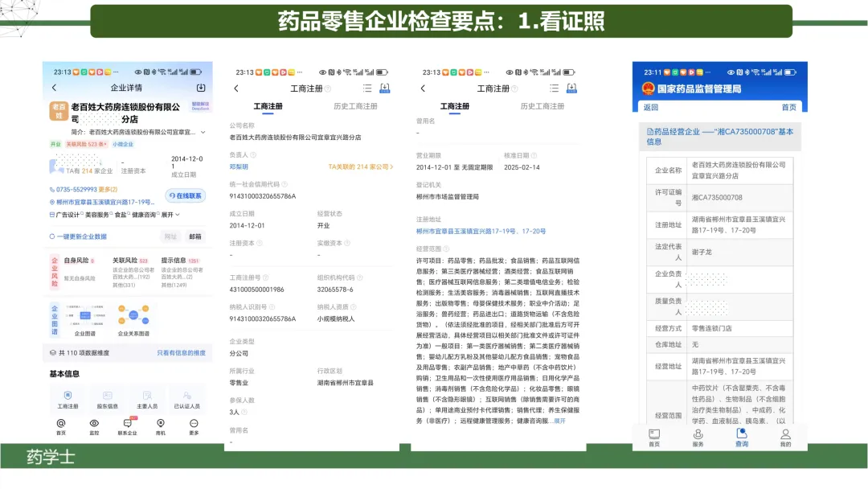Open 股东信息 icon under 基本信息
The image size is (868, 489).
[108, 396]
